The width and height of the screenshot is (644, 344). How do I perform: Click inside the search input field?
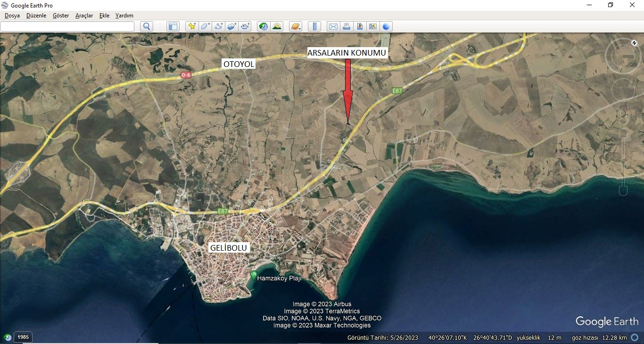(x=67, y=26)
